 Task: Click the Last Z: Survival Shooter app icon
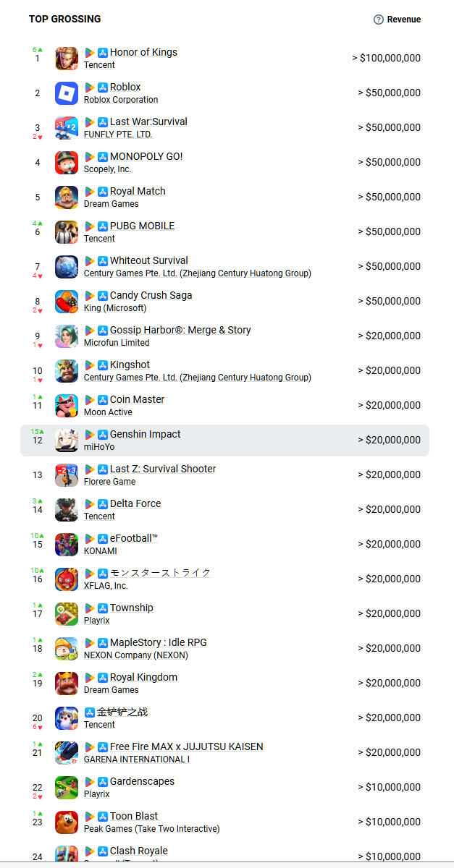click(67, 475)
